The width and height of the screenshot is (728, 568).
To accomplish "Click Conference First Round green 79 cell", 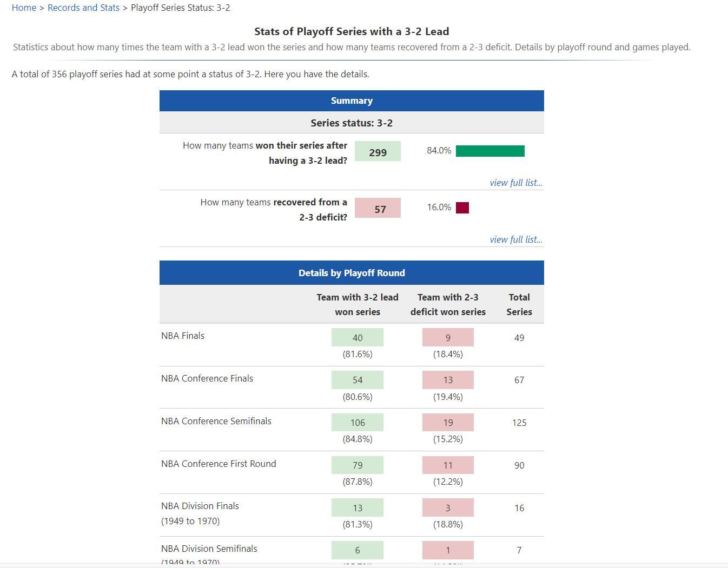I will click(358, 465).
